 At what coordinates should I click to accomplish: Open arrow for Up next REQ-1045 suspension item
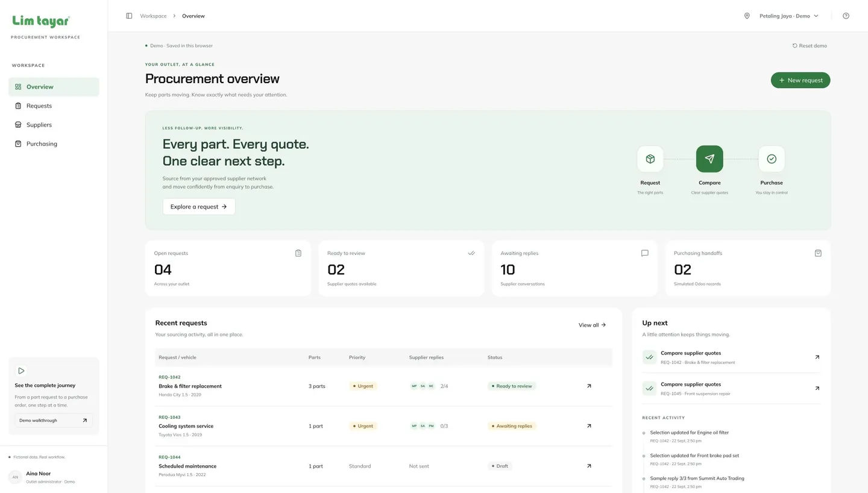click(x=817, y=388)
